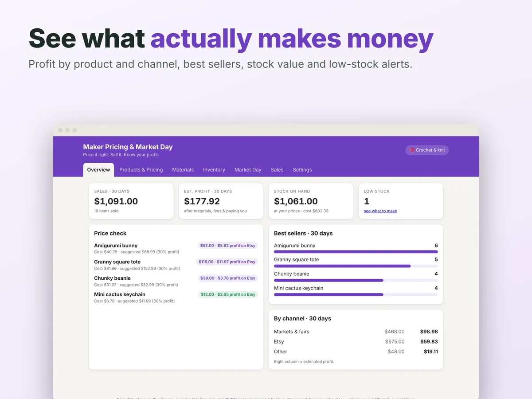Click the $1,091.00 sales total
532x399 pixels.
116,201
